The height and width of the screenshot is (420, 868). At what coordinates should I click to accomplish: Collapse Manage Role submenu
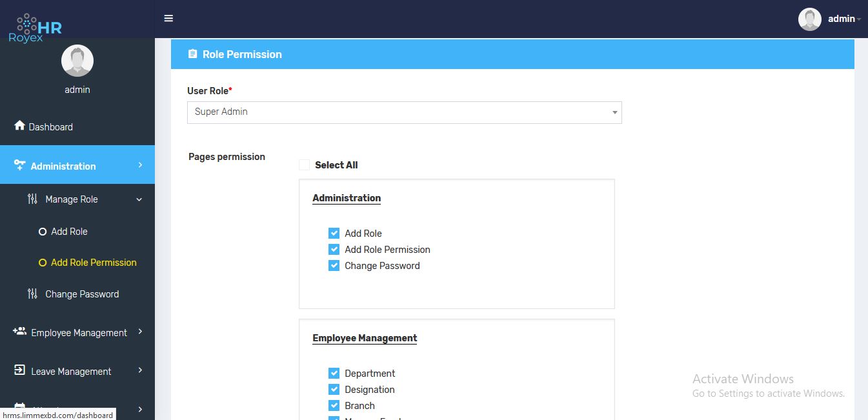coord(77,199)
